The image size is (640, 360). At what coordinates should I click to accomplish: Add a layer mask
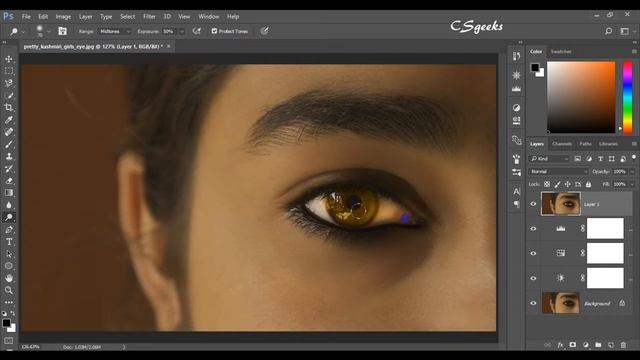pyautogui.click(x=573, y=345)
